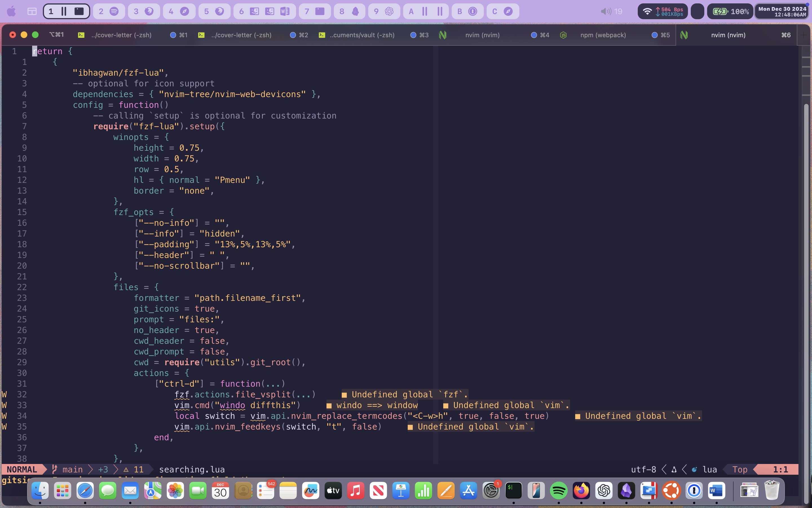
Task: Switch to workspace 6 in top bar
Action: tap(264, 11)
